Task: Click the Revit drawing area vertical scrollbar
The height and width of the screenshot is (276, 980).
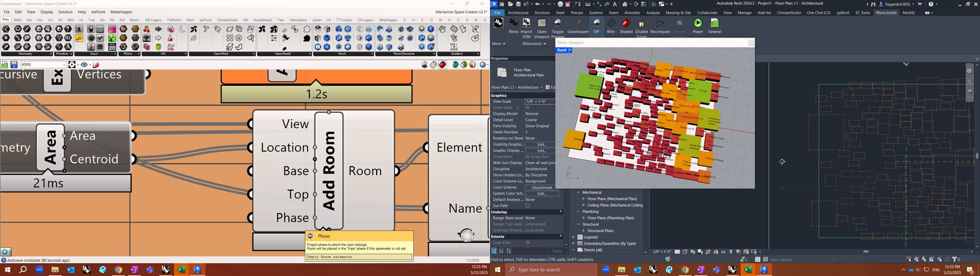Action: tap(977, 155)
